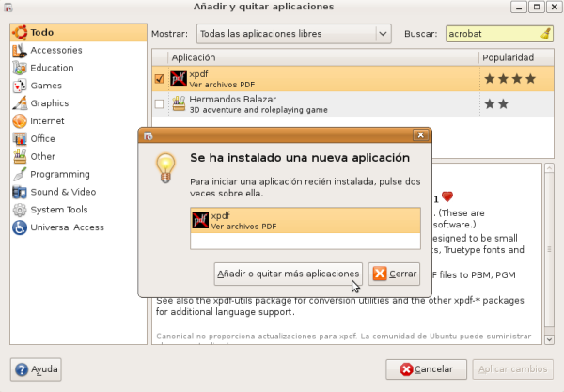Click Añadir o quitar más aplicaciones

point(288,274)
